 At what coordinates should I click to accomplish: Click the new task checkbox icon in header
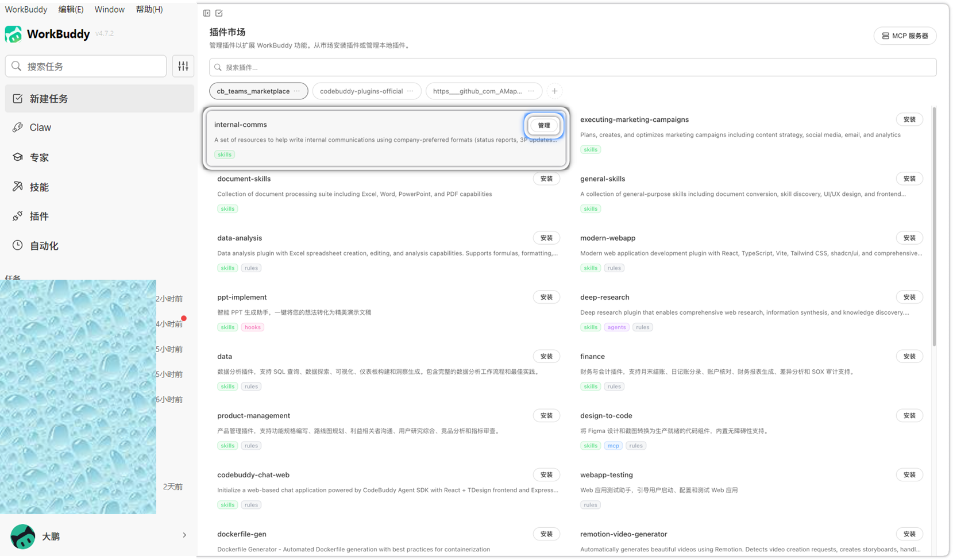219,13
